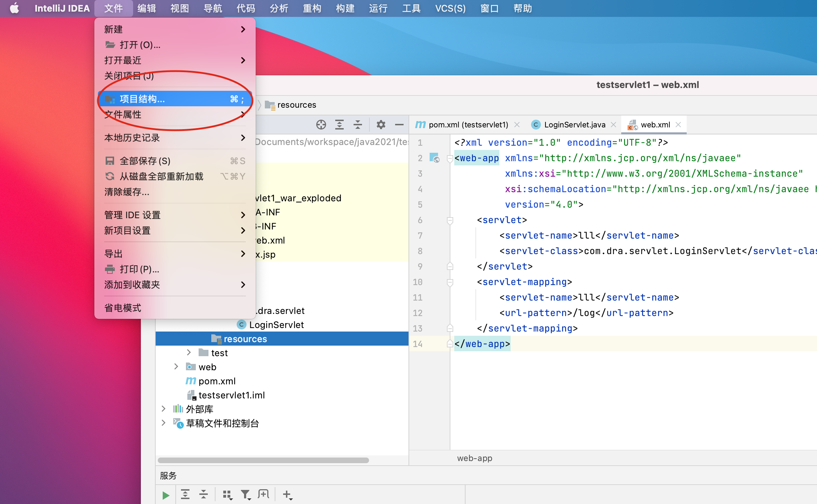
Task: Open the 编辑 menu
Action: click(x=147, y=8)
